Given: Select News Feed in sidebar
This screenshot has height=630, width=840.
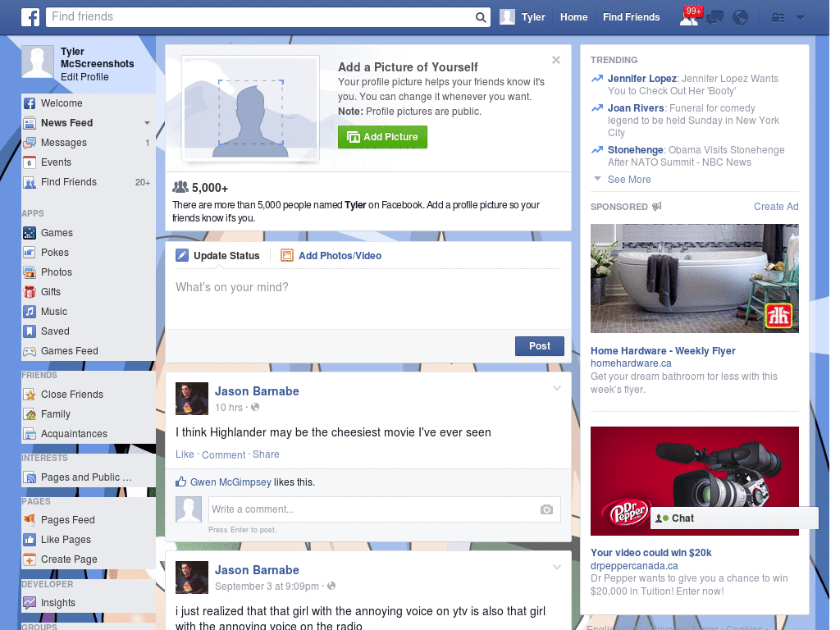Looking at the screenshot, I should coord(67,123).
